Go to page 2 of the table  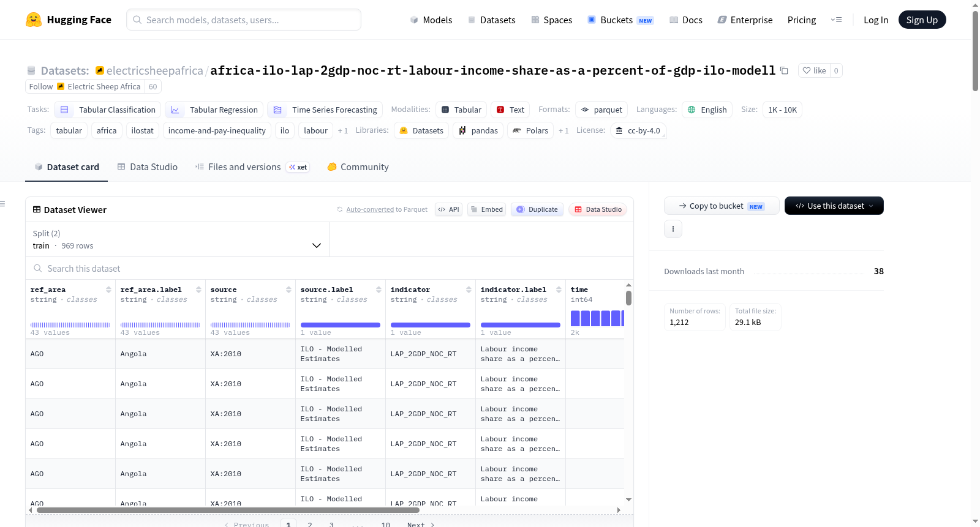click(x=310, y=525)
